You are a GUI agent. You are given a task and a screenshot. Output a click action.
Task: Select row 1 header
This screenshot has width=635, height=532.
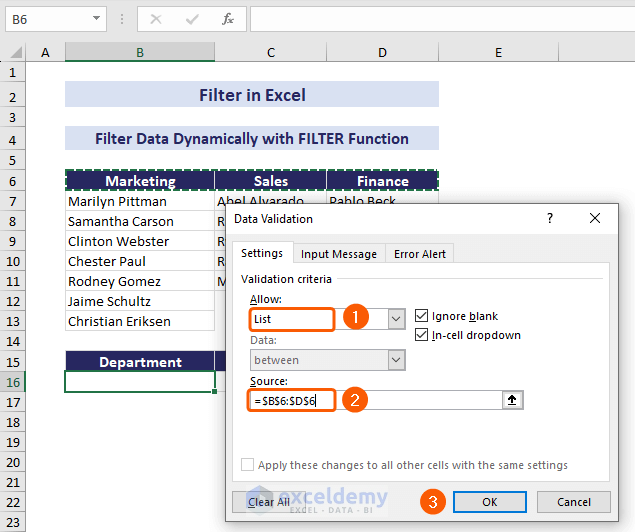click(13, 72)
